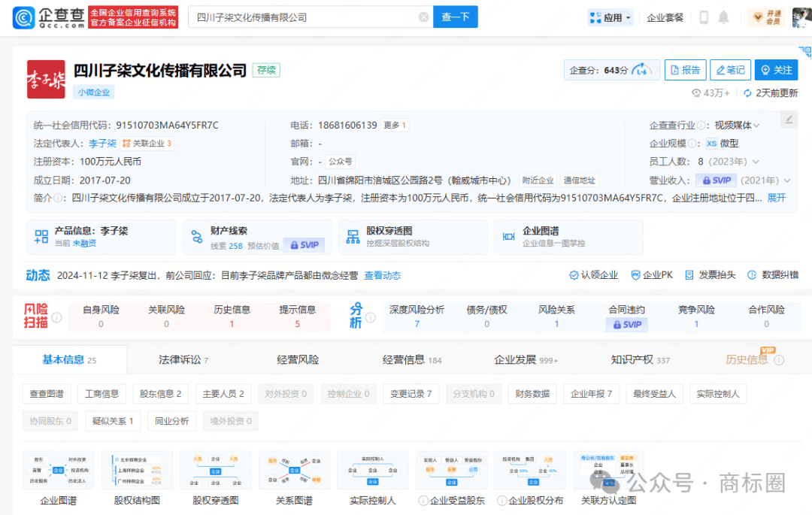The image size is (812, 515).
Task: Click the mobile phone app icon
Action: [704, 17]
